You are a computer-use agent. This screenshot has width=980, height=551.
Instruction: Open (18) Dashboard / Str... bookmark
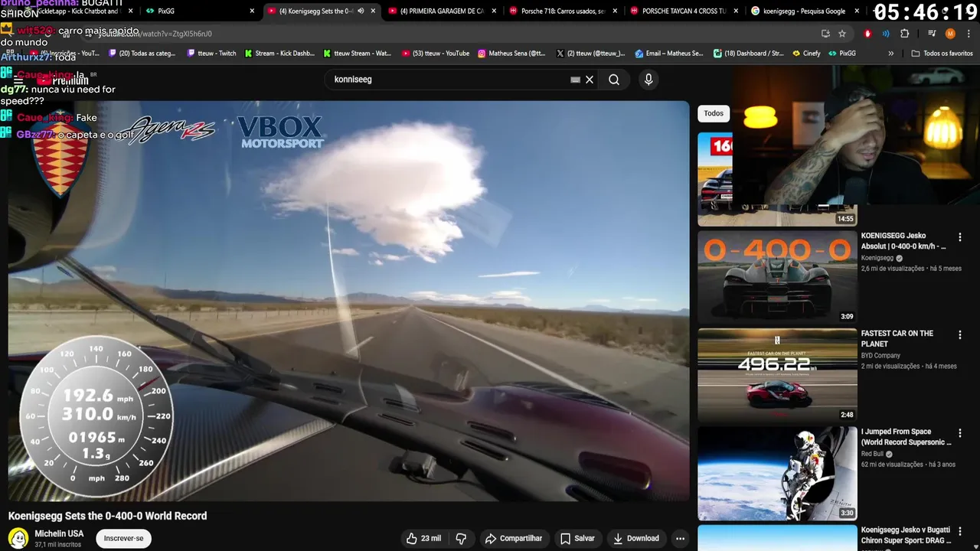click(x=749, y=54)
